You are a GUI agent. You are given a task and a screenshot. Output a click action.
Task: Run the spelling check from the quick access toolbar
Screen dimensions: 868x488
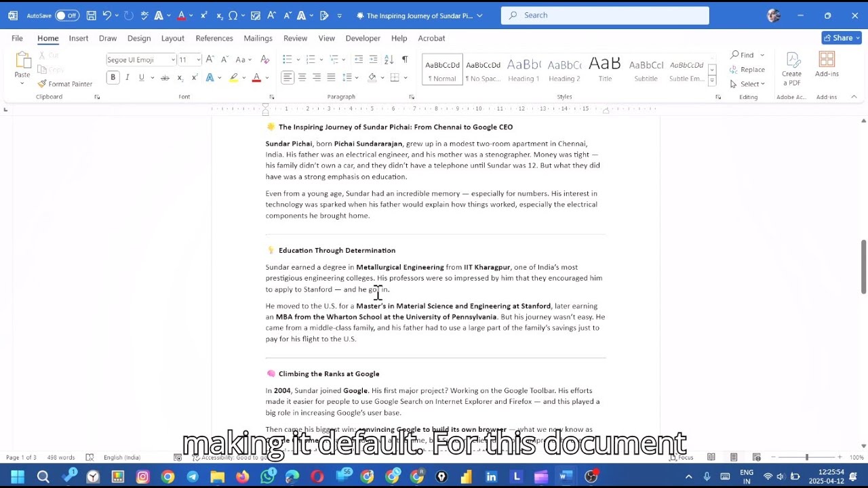[144, 15]
